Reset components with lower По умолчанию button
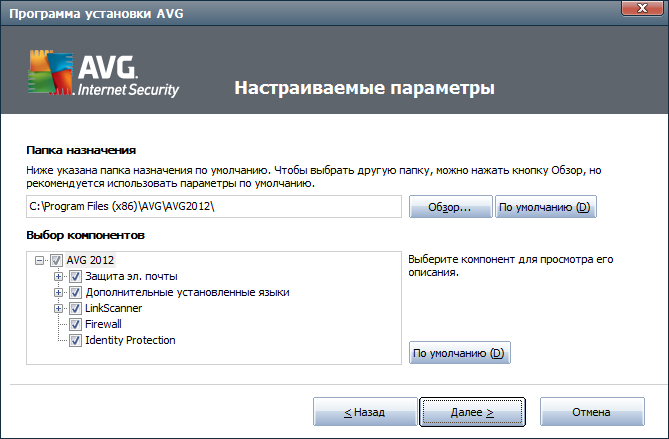 460,353
